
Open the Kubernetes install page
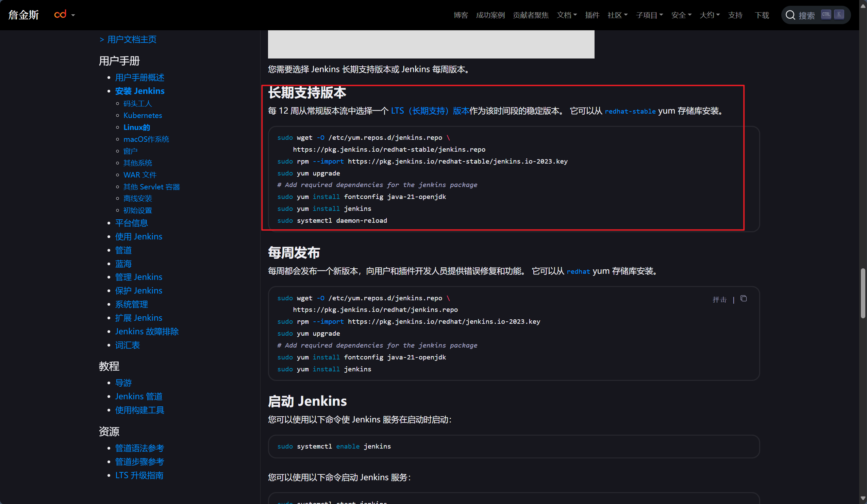pyautogui.click(x=143, y=115)
